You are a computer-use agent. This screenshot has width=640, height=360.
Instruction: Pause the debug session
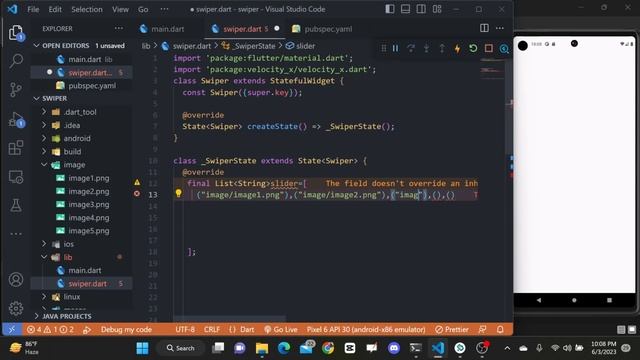pos(396,49)
